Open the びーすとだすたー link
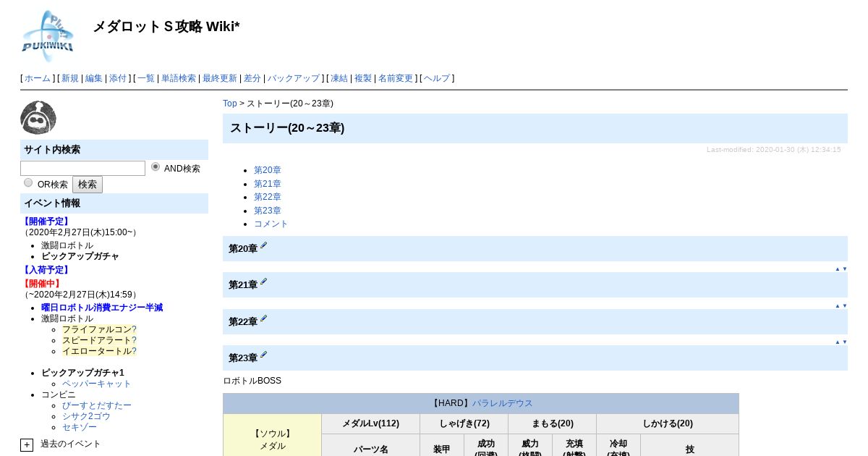The width and height of the screenshot is (868, 456). [97, 405]
